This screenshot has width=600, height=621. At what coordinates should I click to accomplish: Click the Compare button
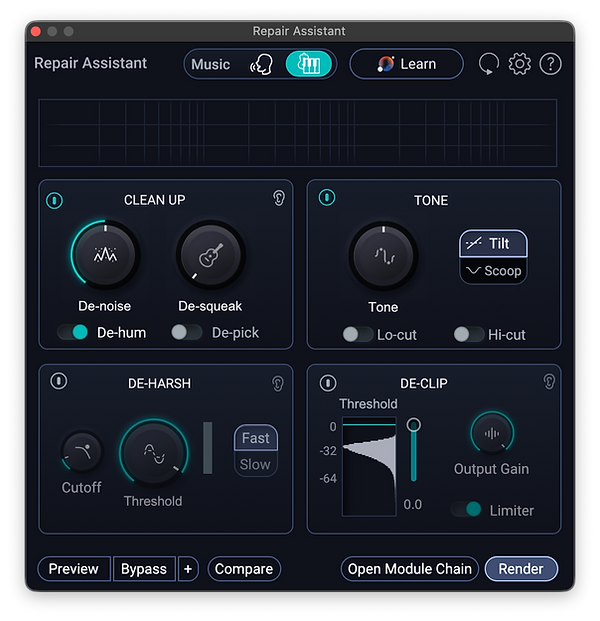coord(244,569)
